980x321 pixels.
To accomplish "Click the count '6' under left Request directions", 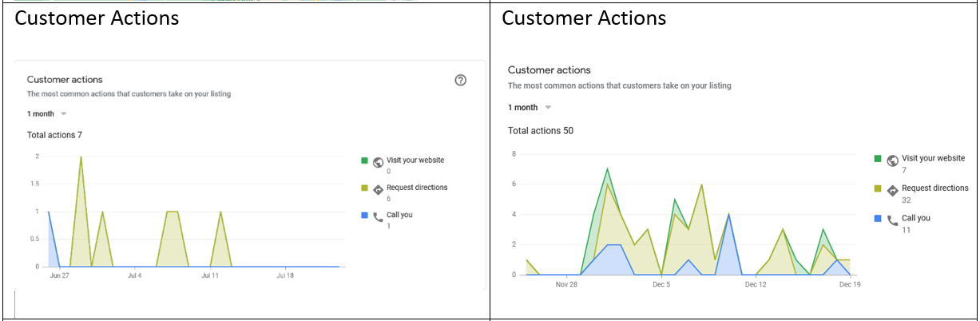I will coord(389,198).
